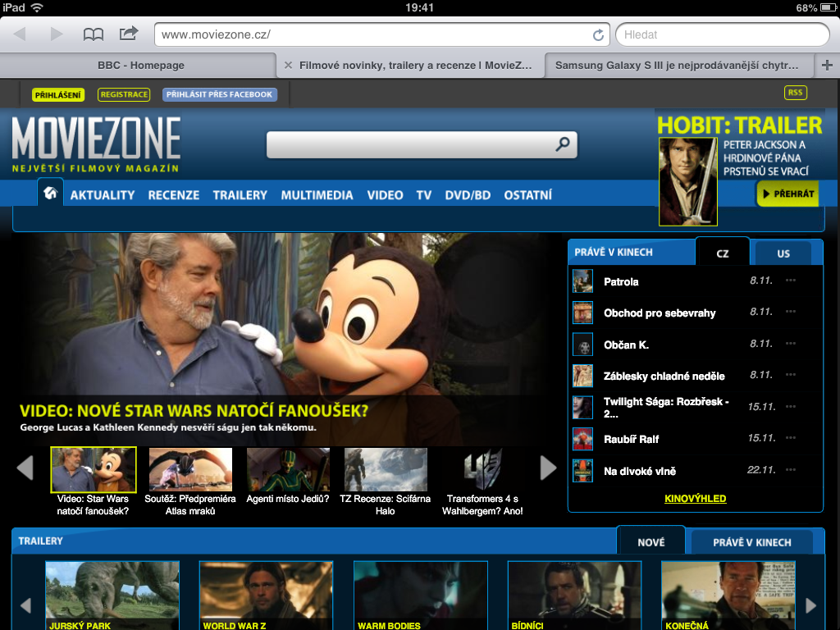Tap the Safari bookmarks book icon
This screenshot has width=840, height=630.
pyautogui.click(x=94, y=34)
